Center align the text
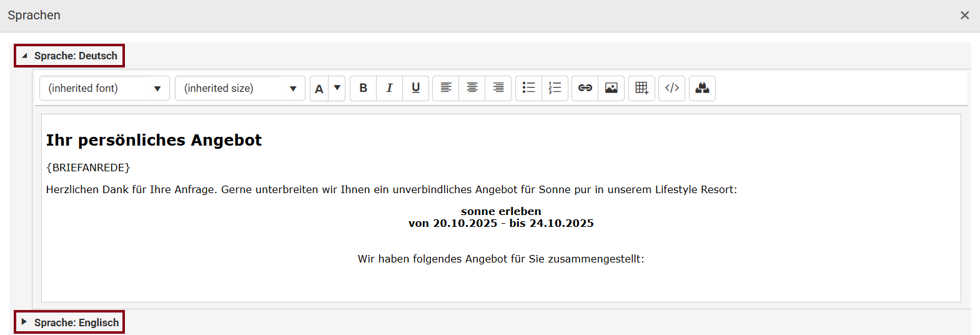The width and height of the screenshot is (980, 335). point(472,88)
